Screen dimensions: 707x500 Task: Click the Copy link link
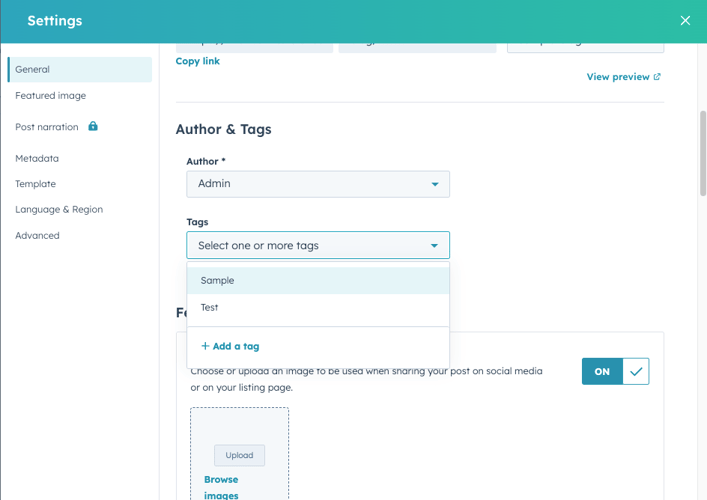[x=197, y=61]
